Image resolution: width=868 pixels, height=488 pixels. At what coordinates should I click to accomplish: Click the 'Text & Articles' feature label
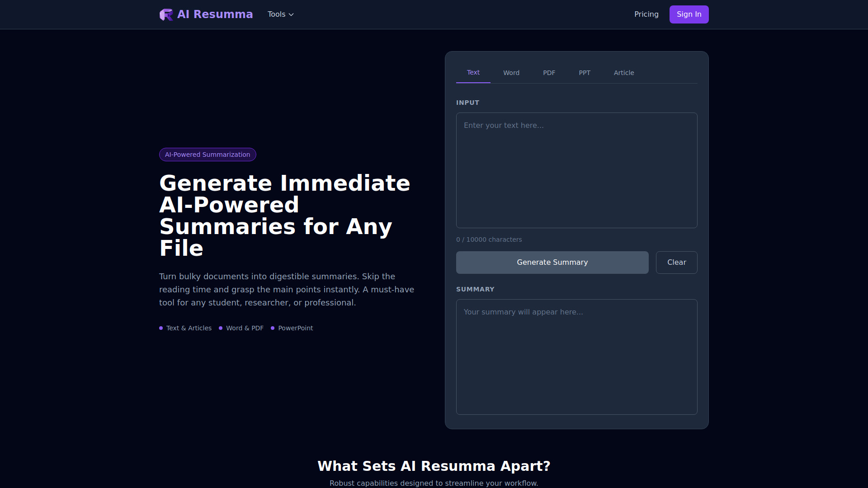click(189, 328)
